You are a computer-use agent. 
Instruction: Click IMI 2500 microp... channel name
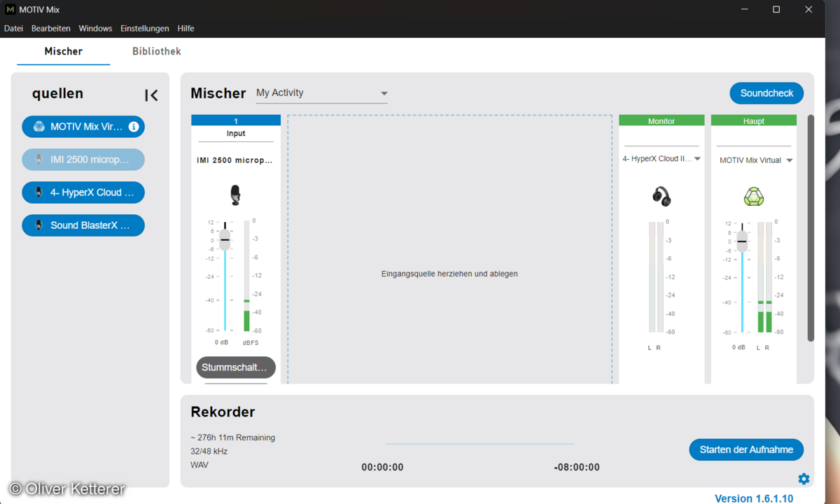234,160
